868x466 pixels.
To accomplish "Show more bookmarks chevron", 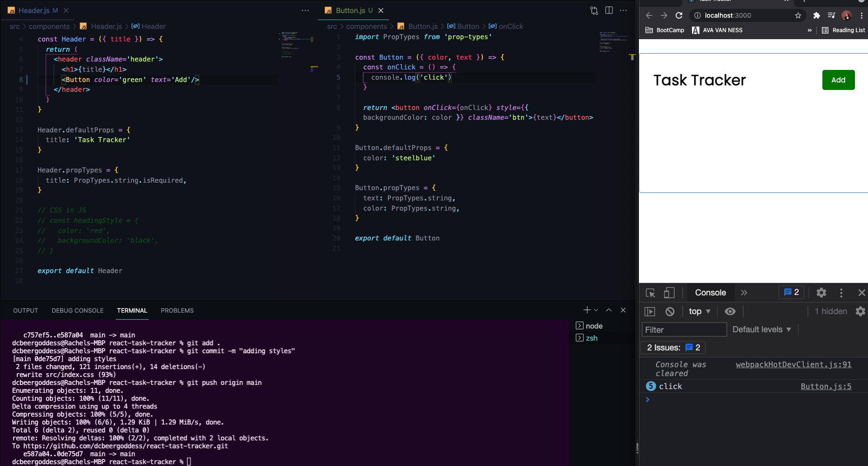I will pyautogui.click(x=810, y=30).
